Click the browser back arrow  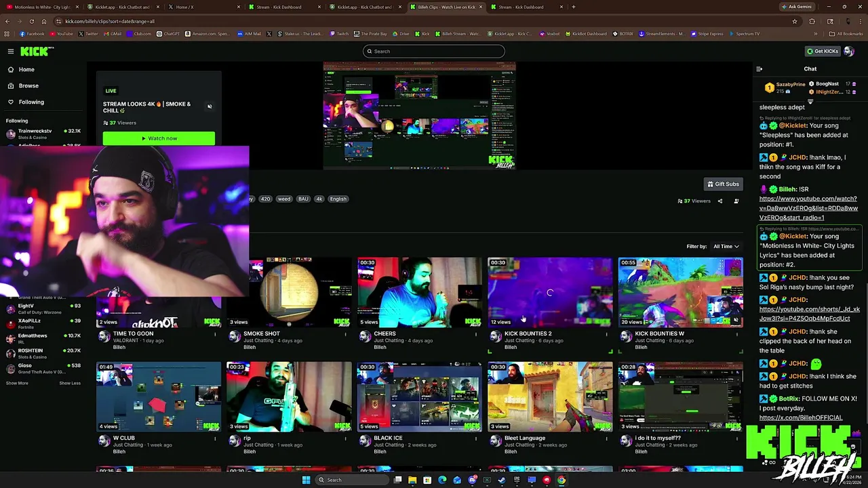(7, 21)
